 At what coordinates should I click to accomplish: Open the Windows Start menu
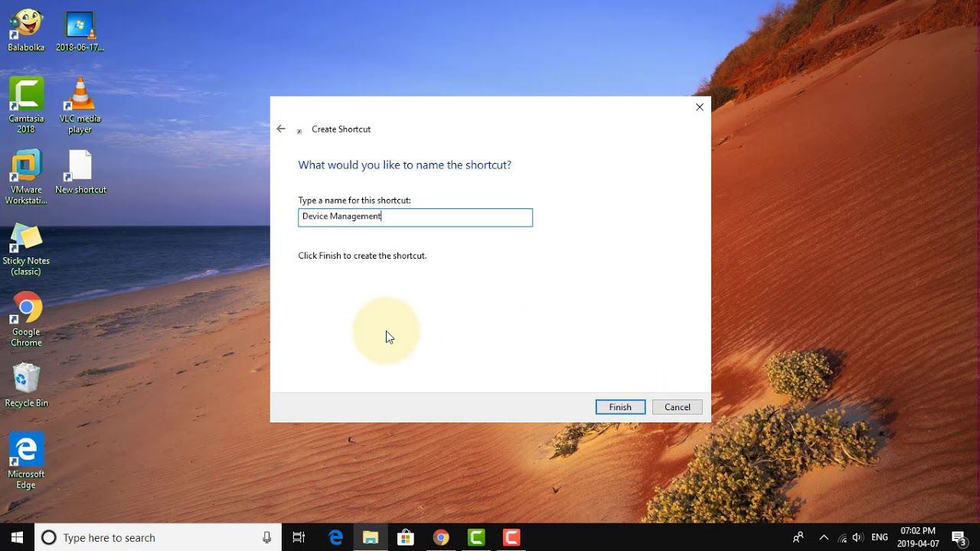pyautogui.click(x=18, y=537)
